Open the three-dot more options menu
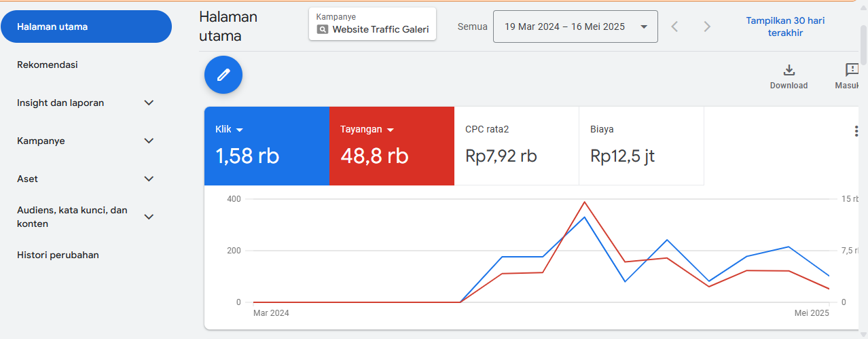The height and width of the screenshot is (339, 868). pos(856,132)
